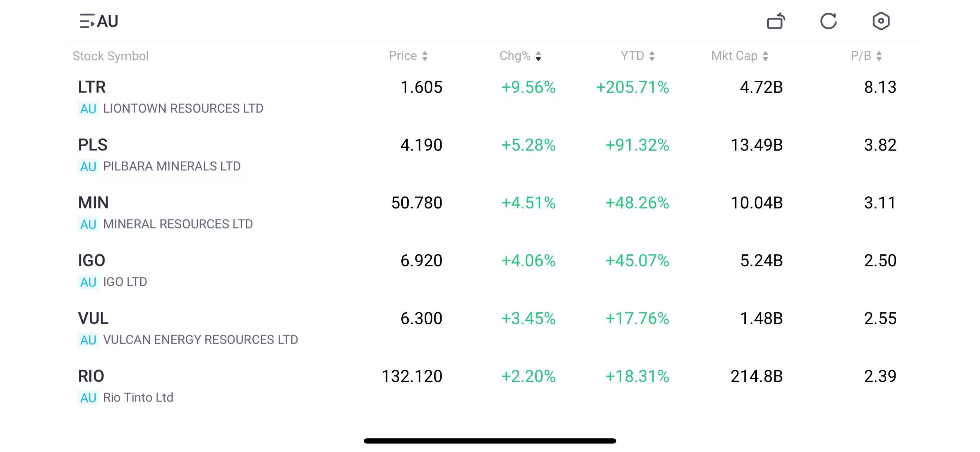Viewport: 980px width, 452px height.
Task: Tap the AU watchlist title
Action: point(108,21)
